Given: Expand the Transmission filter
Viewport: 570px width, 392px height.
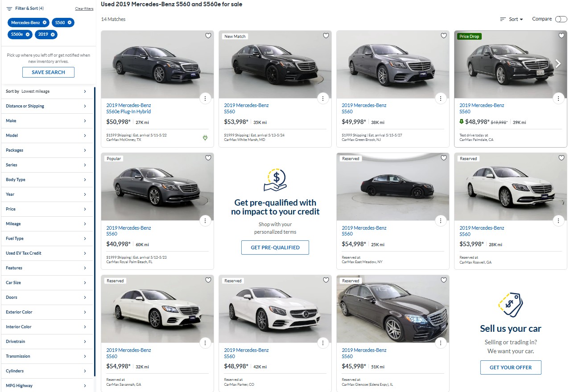Looking at the screenshot, I should click(x=47, y=356).
